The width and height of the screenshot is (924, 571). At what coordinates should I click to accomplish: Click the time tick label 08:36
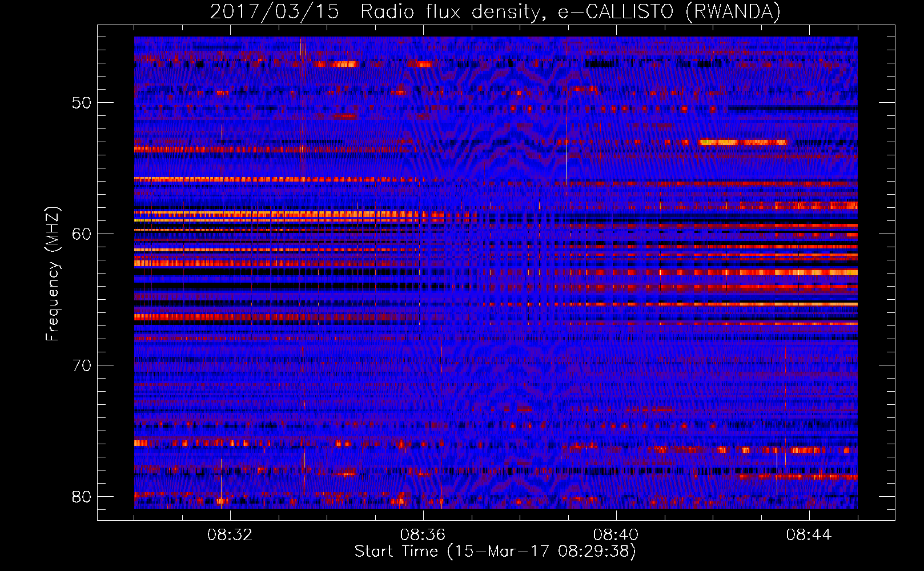click(x=423, y=535)
